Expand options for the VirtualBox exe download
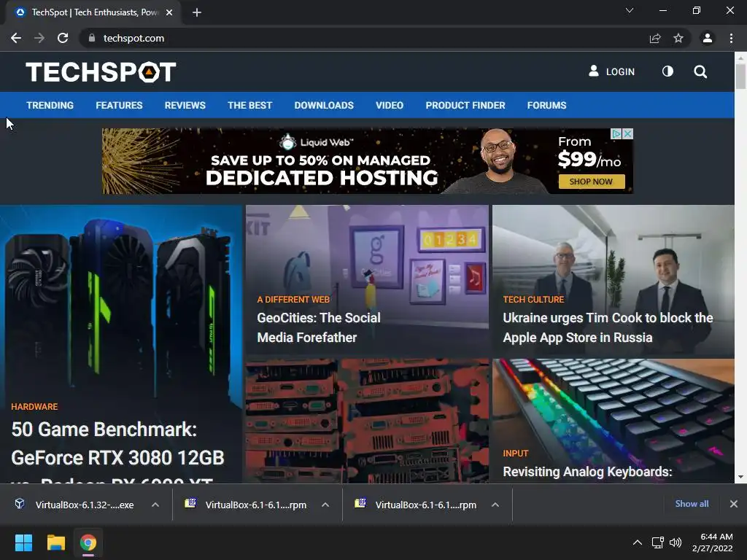This screenshot has height=560, width=747. pos(155,505)
